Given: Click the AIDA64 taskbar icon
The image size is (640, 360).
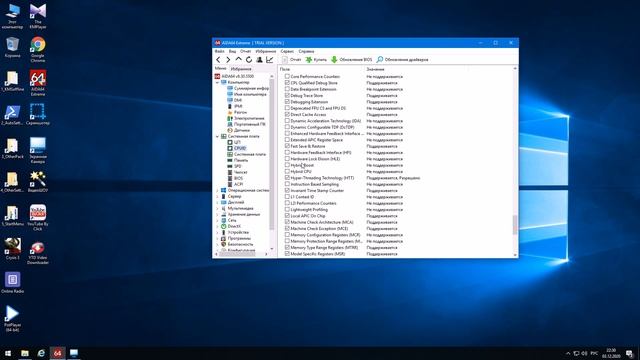Looking at the screenshot, I should click(x=58, y=353).
